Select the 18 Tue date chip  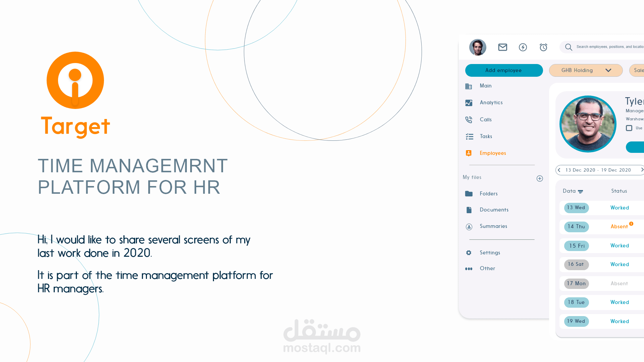click(576, 302)
